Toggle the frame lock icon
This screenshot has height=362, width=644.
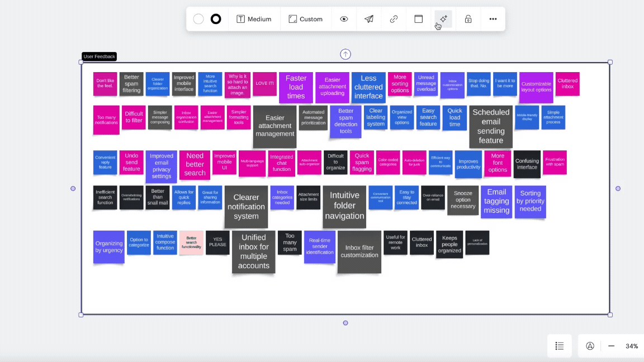point(468,19)
